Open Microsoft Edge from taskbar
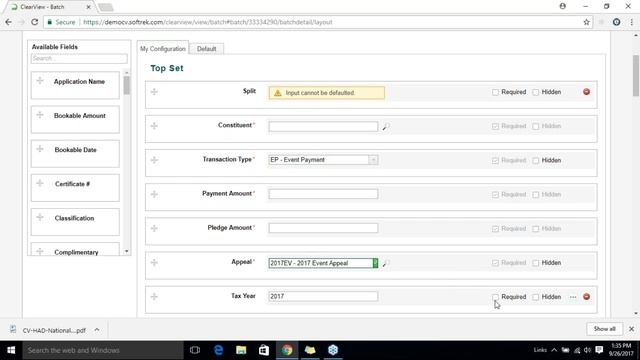The width and height of the screenshot is (640, 360). tap(218, 350)
